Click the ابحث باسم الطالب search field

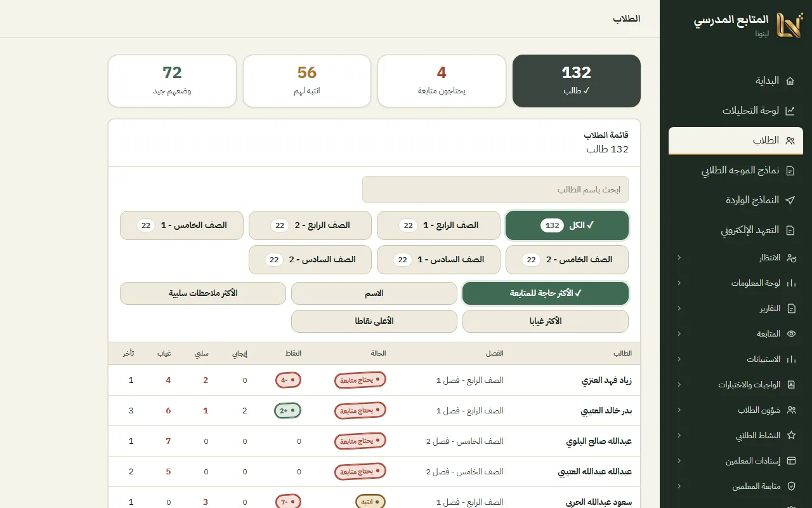point(495,190)
